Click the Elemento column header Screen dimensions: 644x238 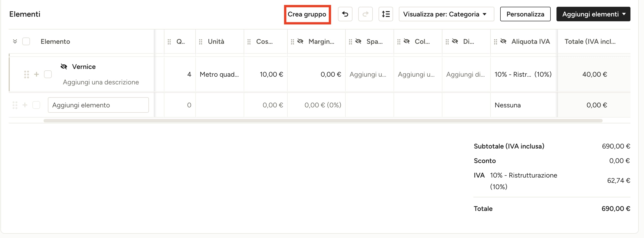tap(55, 42)
